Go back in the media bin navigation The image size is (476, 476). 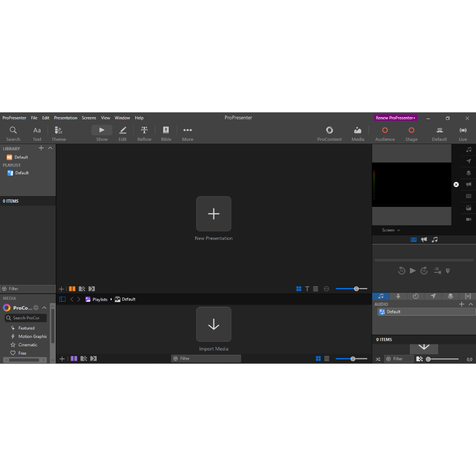click(72, 299)
